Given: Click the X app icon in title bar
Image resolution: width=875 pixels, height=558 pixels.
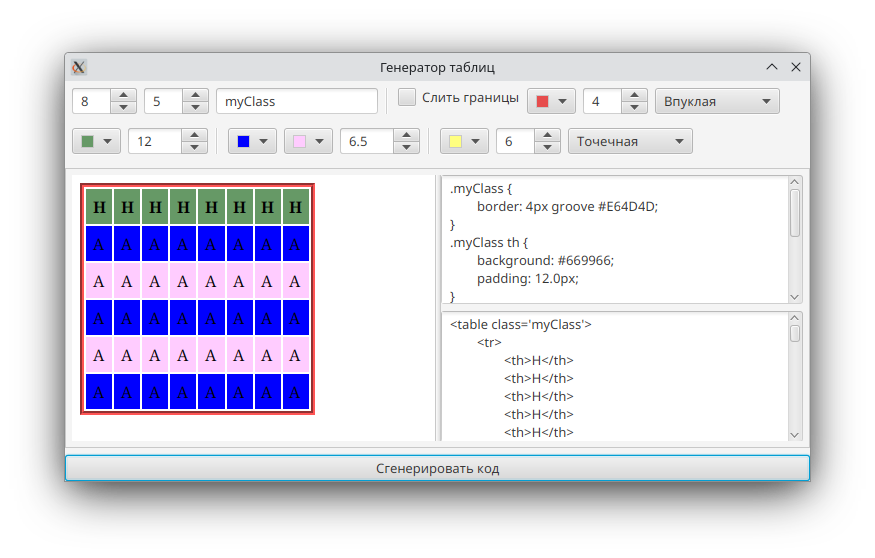Looking at the screenshot, I should tap(79, 67).
